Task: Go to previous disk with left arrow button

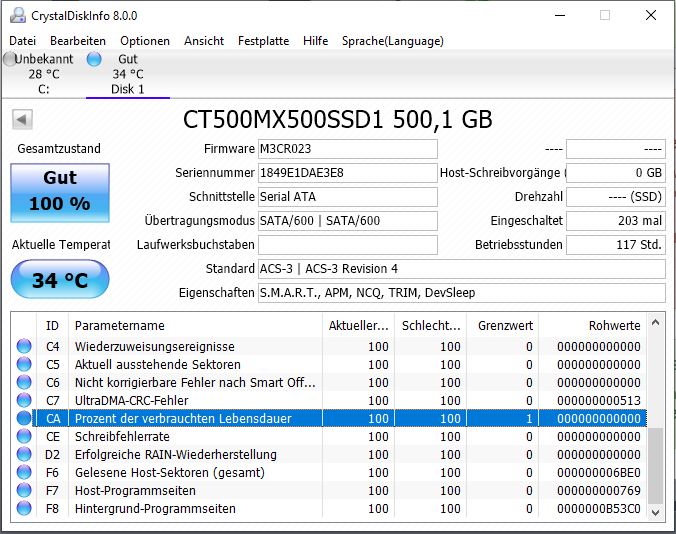Action: [x=22, y=119]
